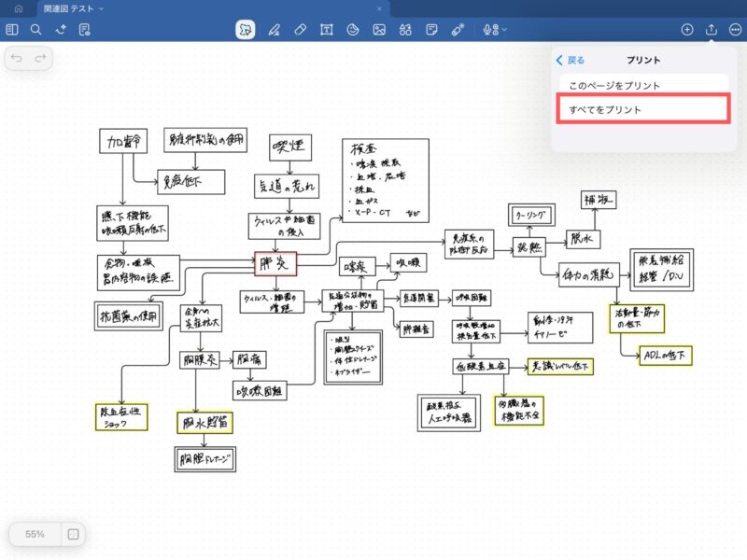Viewport: 747px width, 560px height.
Task: Click the 55% zoom level indicator
Action: click(35, 535)
